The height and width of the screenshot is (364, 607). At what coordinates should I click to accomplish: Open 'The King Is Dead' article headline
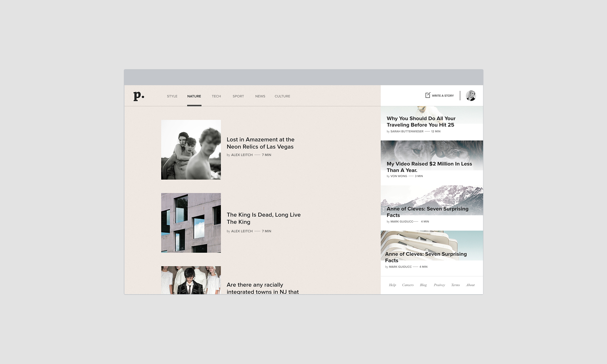(263, 218)
